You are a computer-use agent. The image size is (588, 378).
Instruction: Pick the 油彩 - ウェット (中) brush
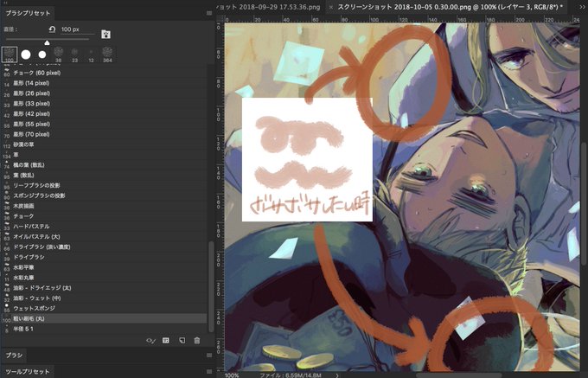pos(105,298)
